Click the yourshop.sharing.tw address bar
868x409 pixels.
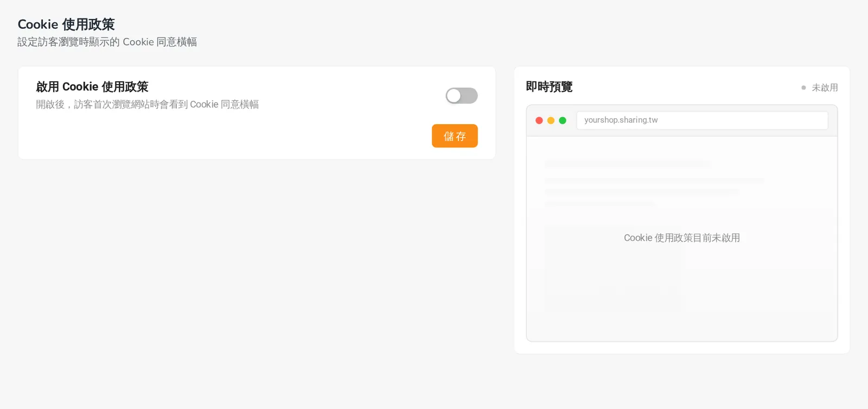(702, 120)
